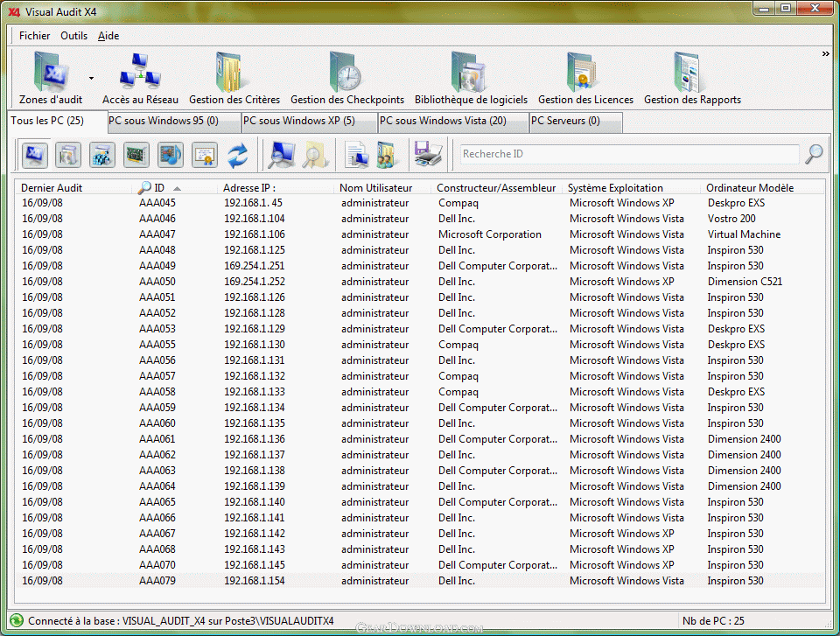Open Gestion des Critères

tap(234, 78)
